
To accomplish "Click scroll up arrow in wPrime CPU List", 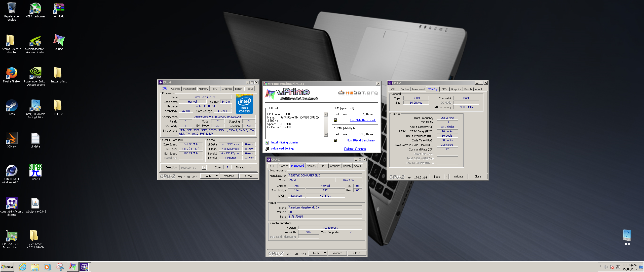I will point(326,114).
